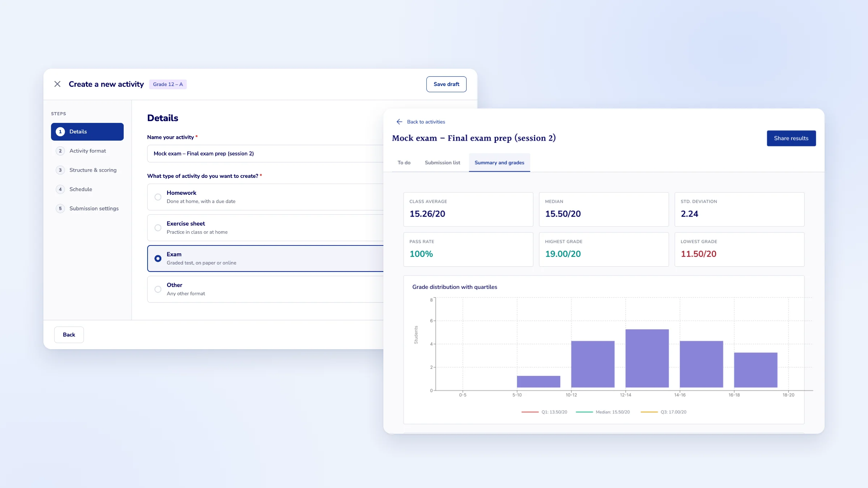
Task: Click the Median 15.50/20 card
Action: tap(604, 209)
